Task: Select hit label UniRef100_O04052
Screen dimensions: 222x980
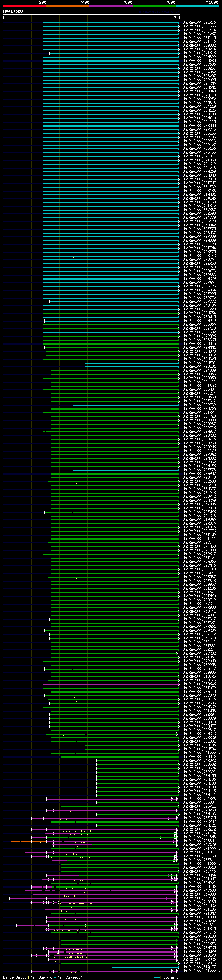Action: pyautogui.click(x=199, y=72)
